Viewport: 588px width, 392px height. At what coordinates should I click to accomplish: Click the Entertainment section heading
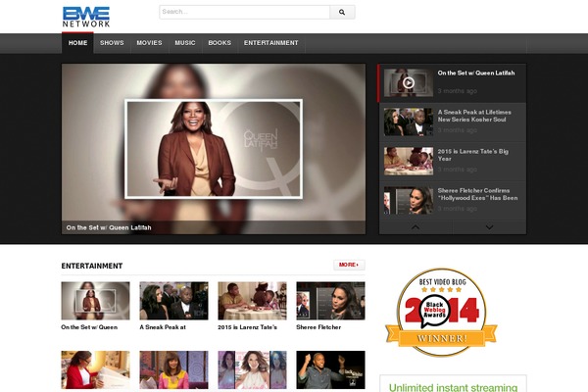click(92, 266)
